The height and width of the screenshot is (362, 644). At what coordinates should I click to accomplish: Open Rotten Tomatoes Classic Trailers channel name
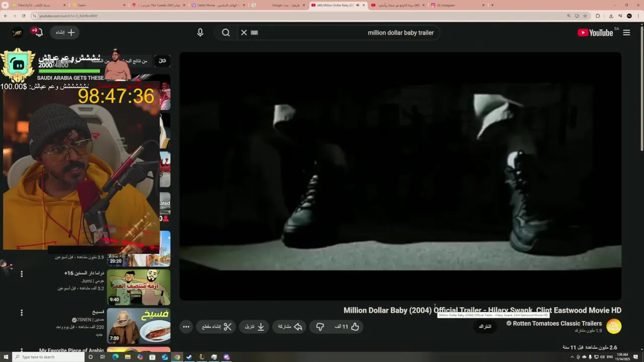pos(557,324)
